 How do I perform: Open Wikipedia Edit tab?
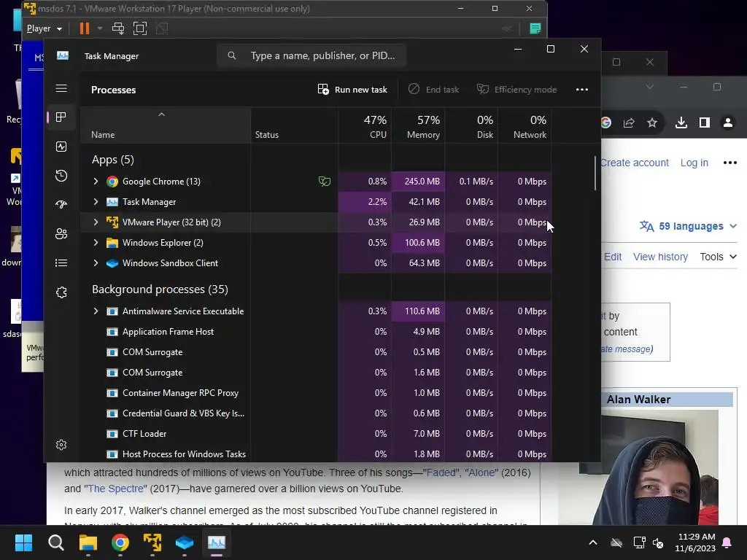(613, 257)
